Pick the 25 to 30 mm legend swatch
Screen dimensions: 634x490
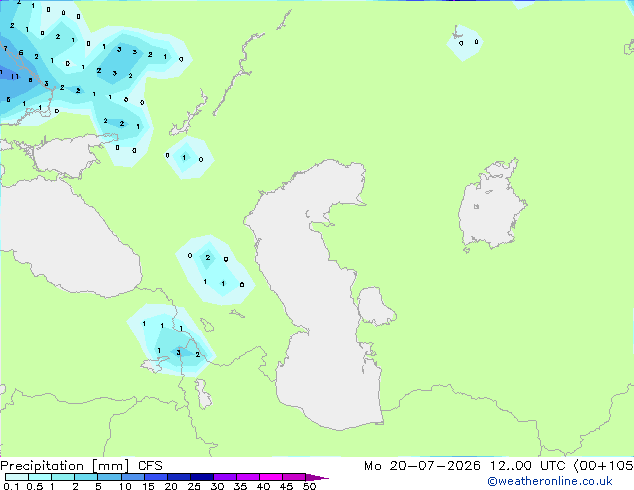pyautogui.click(x=202, y=477)
